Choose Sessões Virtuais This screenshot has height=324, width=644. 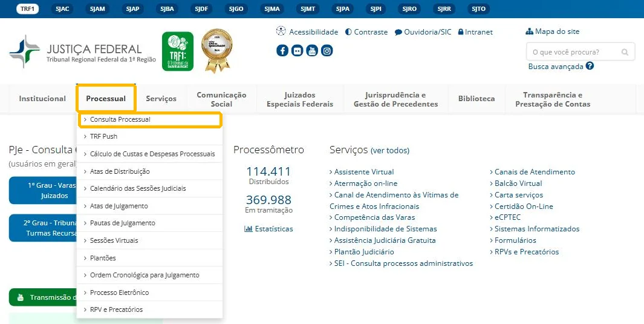(x=150, y=240)
